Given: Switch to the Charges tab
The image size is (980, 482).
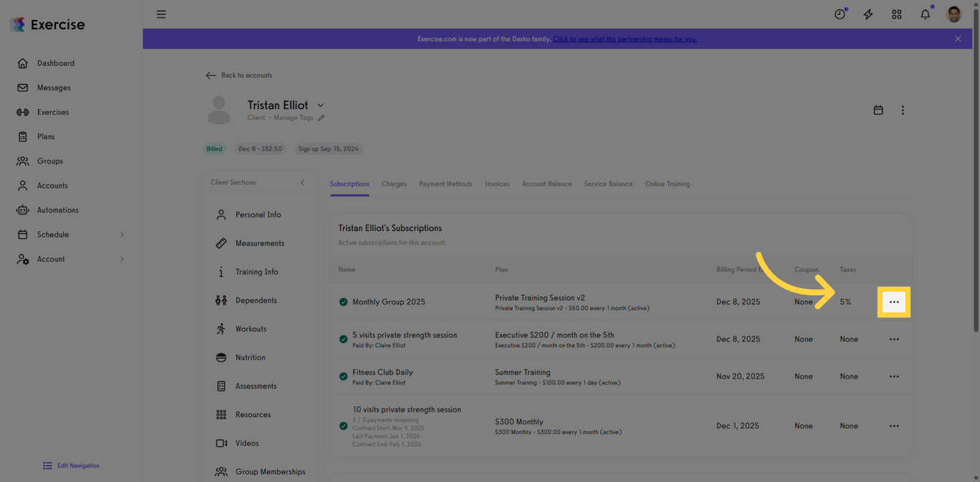Looking at the screenshot, I should [x=394, y=184].
